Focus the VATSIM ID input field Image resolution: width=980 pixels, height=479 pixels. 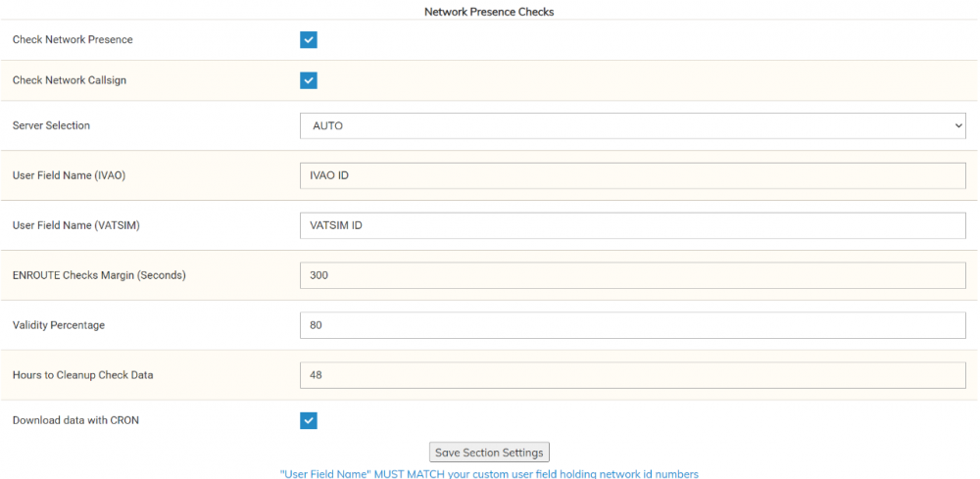point(632,226)
